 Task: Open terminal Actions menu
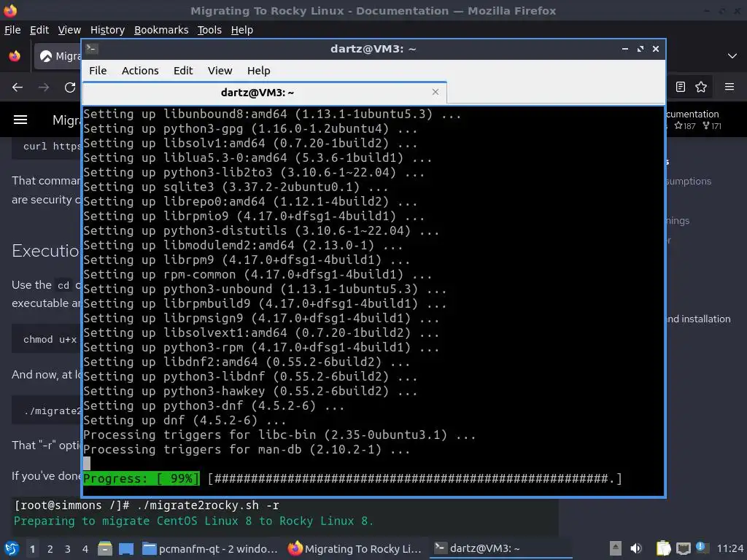(140, 71)
